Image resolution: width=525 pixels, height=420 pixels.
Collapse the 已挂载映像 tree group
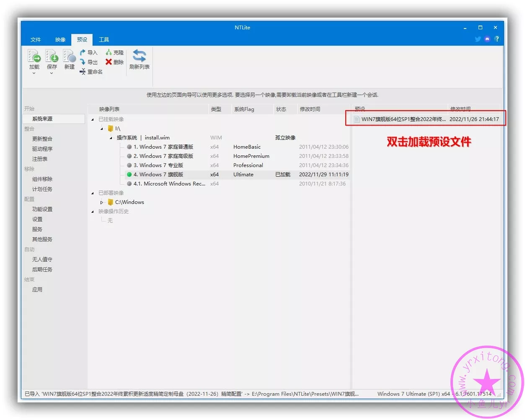(x=93, y=119)
